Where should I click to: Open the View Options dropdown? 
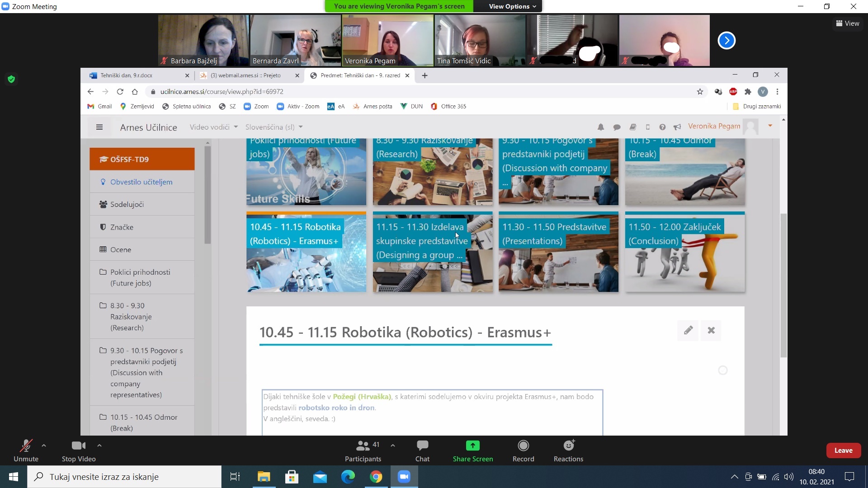[x=512, y=6]
